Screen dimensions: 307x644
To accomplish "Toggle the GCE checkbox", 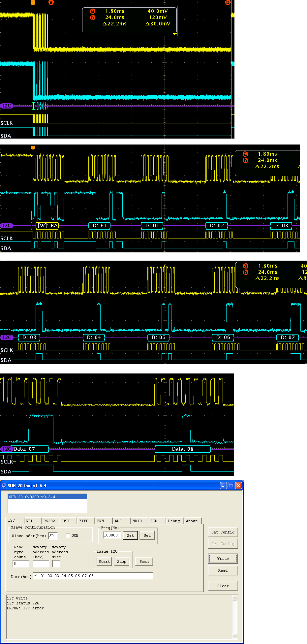I will pyautogui.click(x=68, y=535).
